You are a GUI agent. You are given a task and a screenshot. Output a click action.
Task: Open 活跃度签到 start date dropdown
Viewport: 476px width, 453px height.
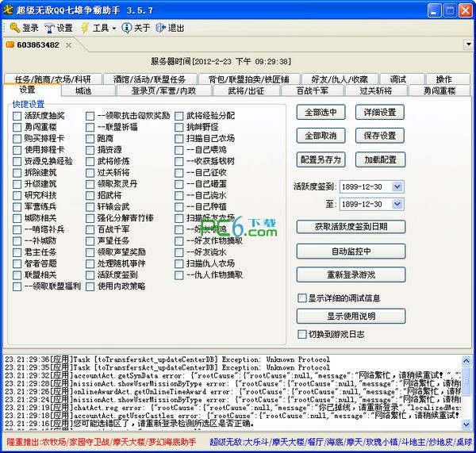pyautogui.click(x=397, y=186)
